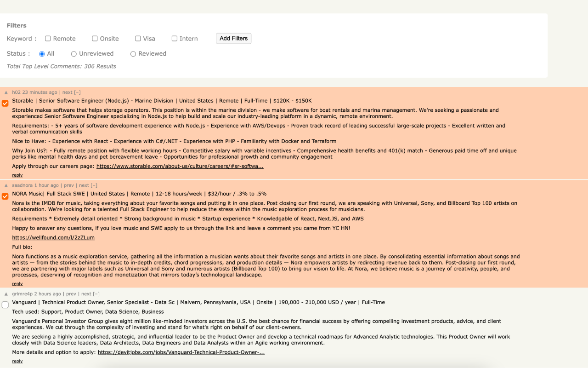Select the Reviewed status option
The width and height of the screenshot is (588, 368).
click(x=133, y=54)
